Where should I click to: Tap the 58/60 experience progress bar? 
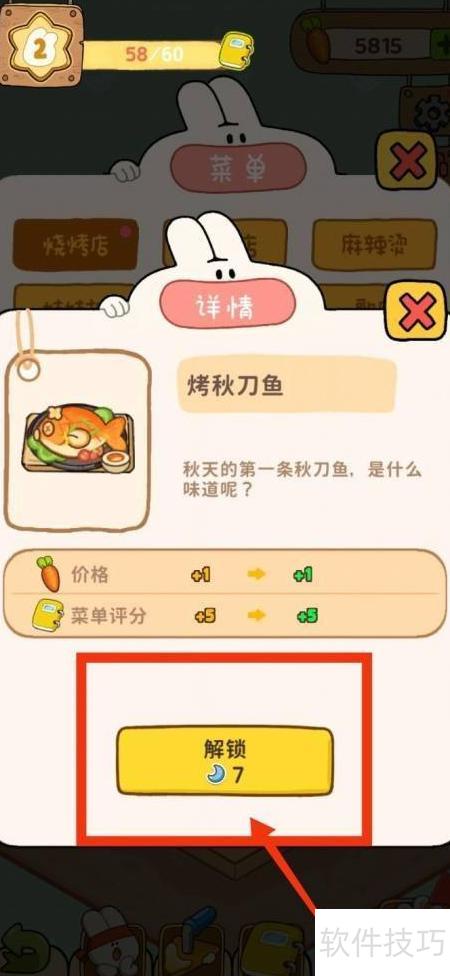coord(154,54)
